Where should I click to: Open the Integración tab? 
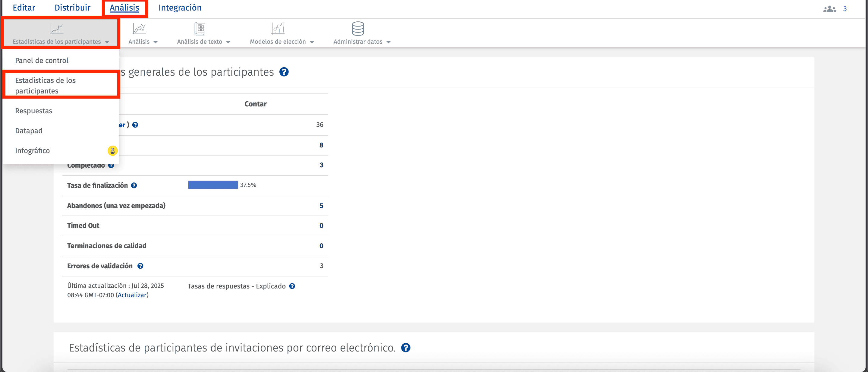(x=180, y=8)
